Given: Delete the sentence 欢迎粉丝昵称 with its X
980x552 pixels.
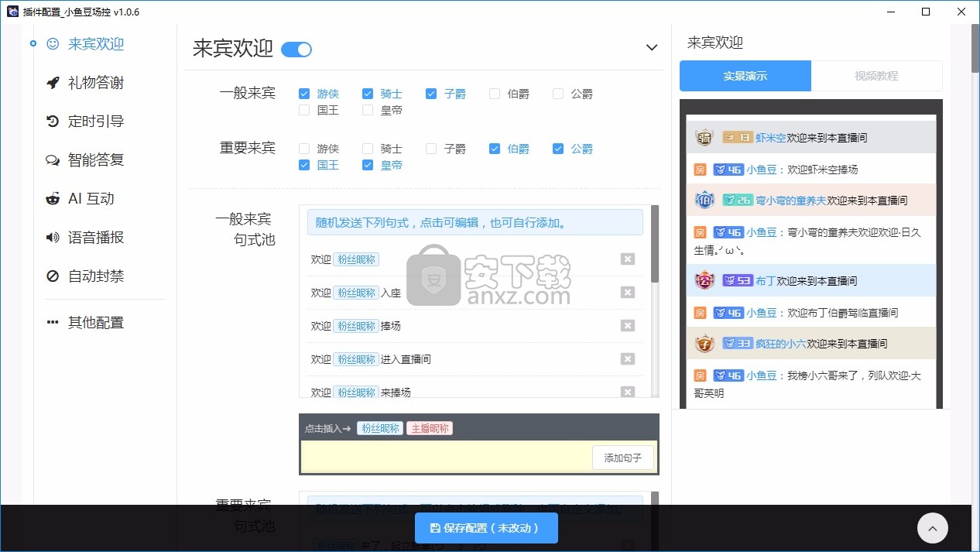Looking at the screenshot, I should [628, 259].
